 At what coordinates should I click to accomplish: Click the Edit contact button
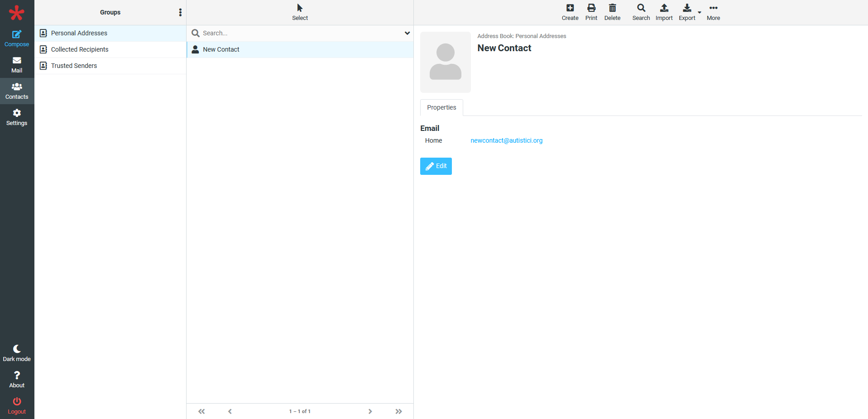436,166
